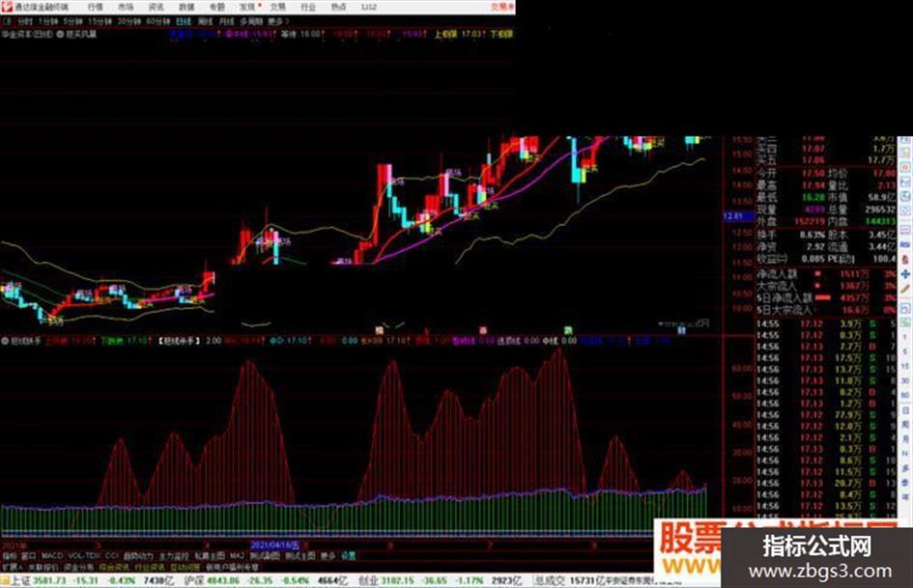The image size is (913, 588).
Task: Click the 多 period shortcut in right sidebar
Action: [x=905, y=468]
